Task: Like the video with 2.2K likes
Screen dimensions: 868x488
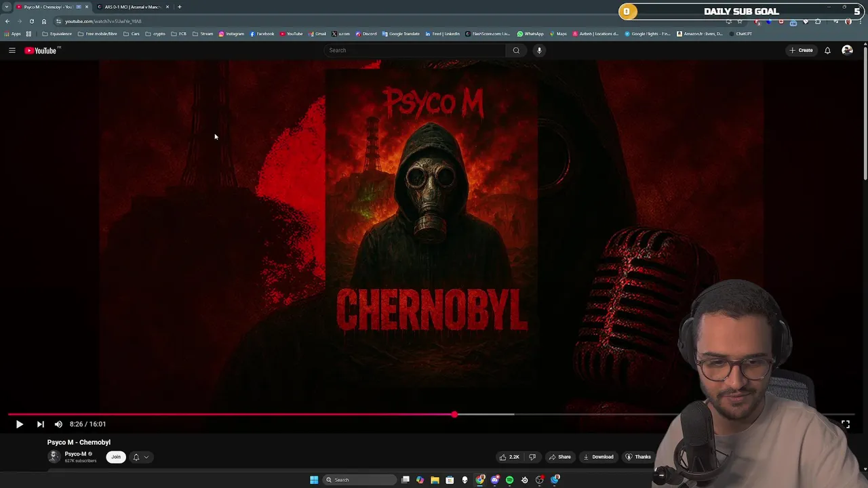Action: point(509,457)
